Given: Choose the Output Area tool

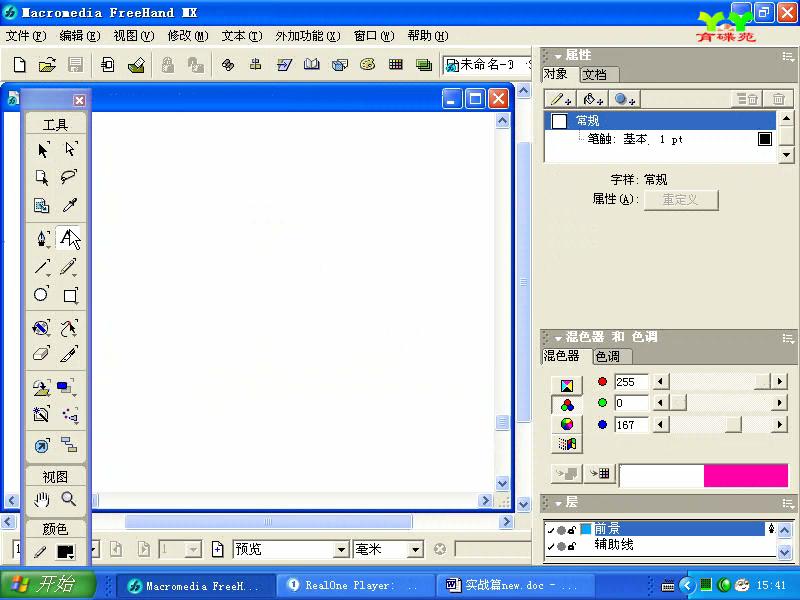Looking at the screenshot, I should [41, 205].
